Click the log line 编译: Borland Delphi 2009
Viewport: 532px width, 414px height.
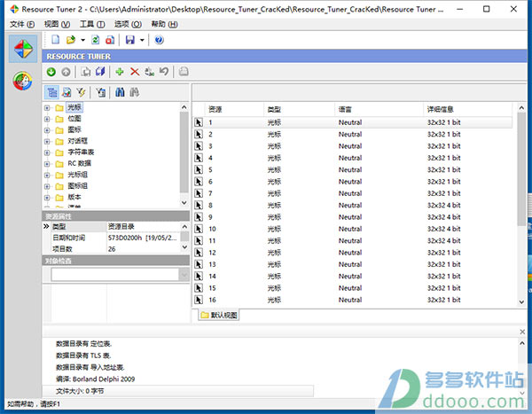pos(95,379)
